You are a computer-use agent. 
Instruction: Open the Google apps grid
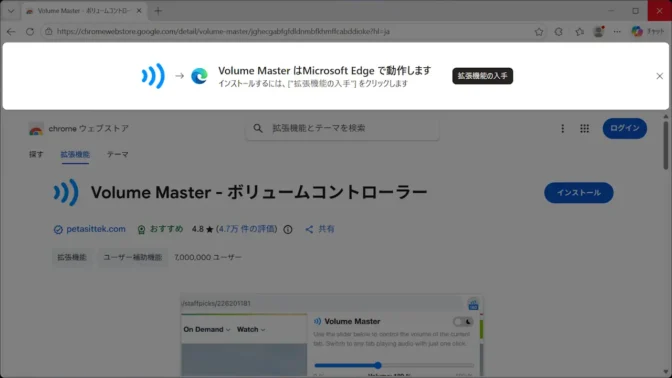(584, 129)
